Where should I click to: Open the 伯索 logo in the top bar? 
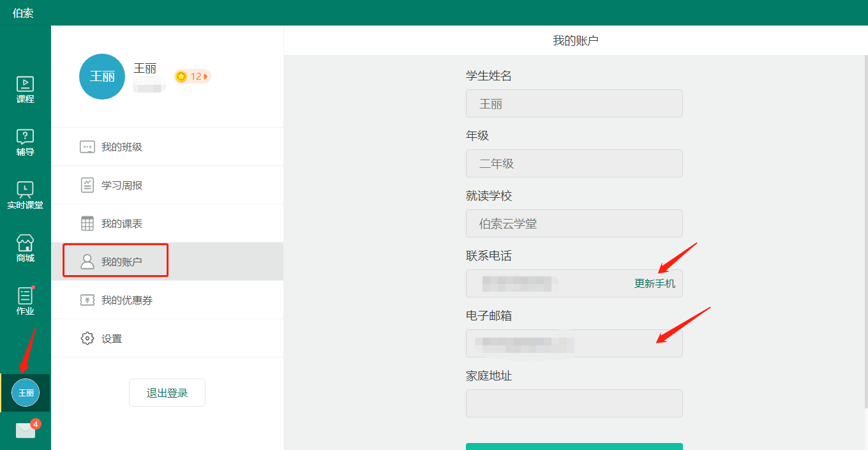[x=22, y=12]
